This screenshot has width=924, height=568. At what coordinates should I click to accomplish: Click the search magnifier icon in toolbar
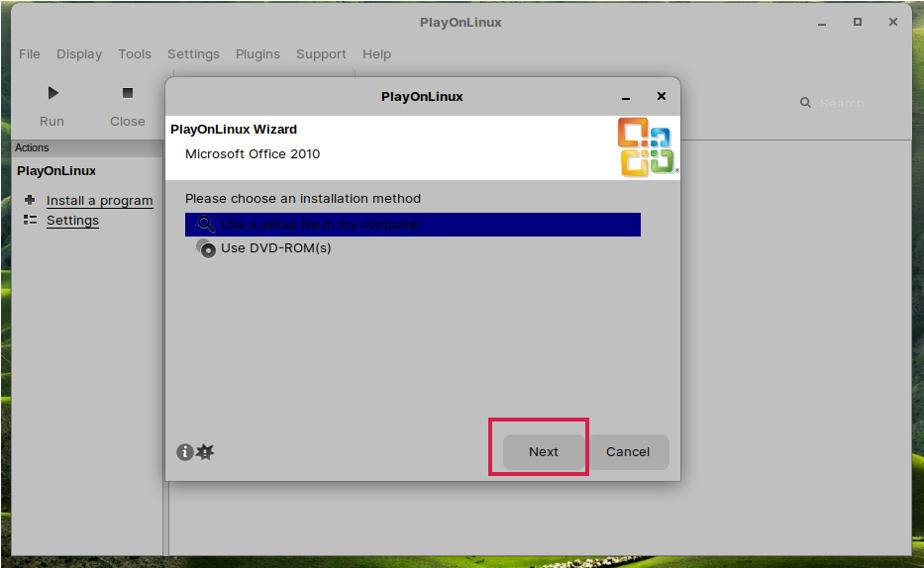click(x=805, y=103)
